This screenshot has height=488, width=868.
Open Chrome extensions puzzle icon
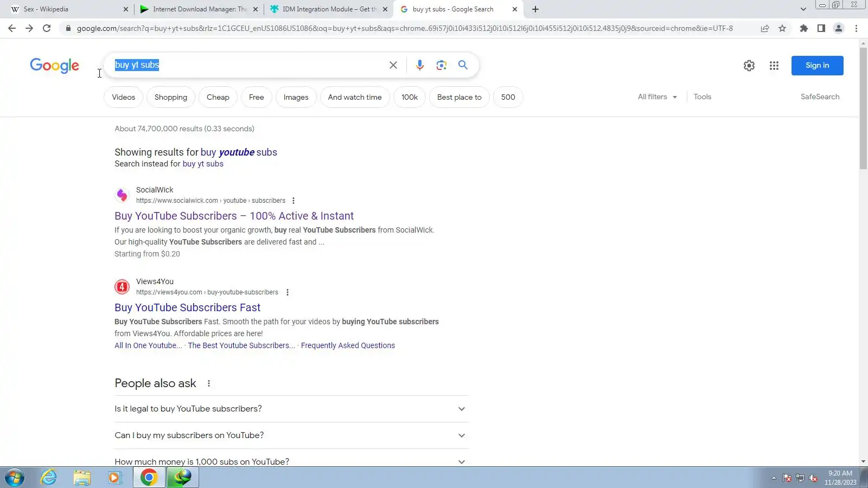(804, 28)
